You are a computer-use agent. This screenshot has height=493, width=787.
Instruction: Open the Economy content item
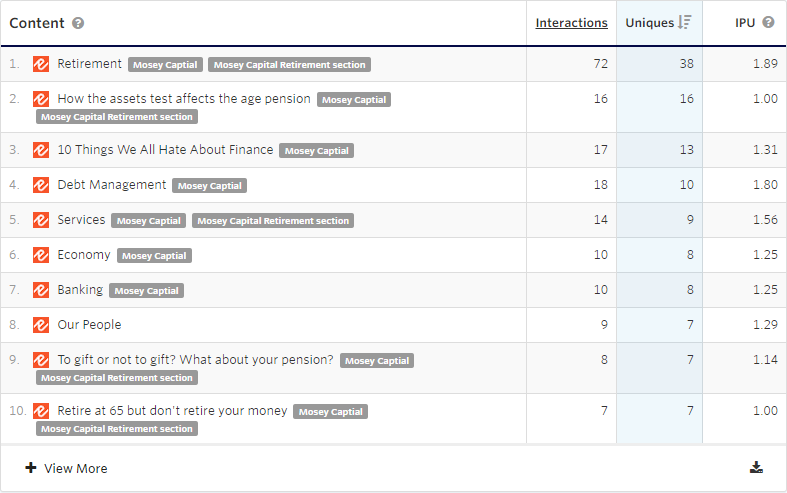pos(84,255)
